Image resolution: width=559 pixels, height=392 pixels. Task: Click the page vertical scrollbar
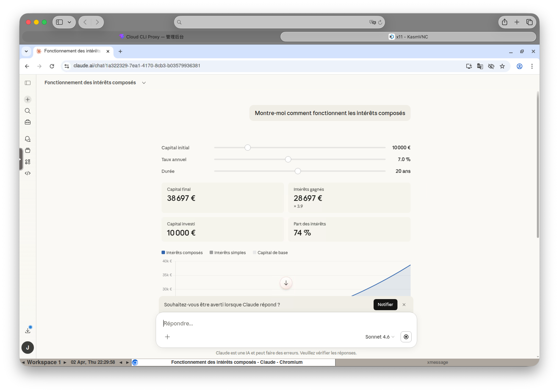click(538, 164)
